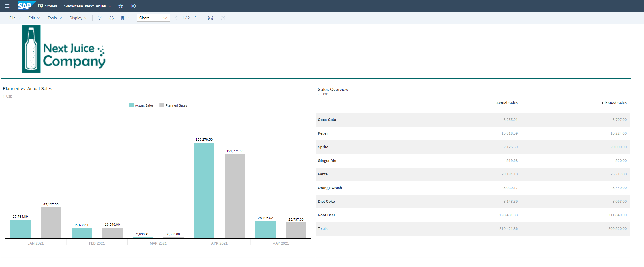Viewport: 644px width, 267px height.
Task: Click the 45,127.00 data label on the chart
Action: [51, 204]
